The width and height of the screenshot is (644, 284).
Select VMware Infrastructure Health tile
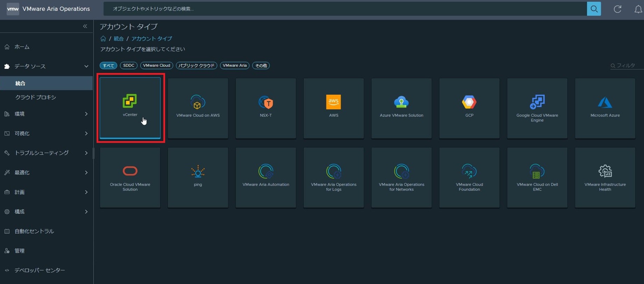[x=605, y=177]
